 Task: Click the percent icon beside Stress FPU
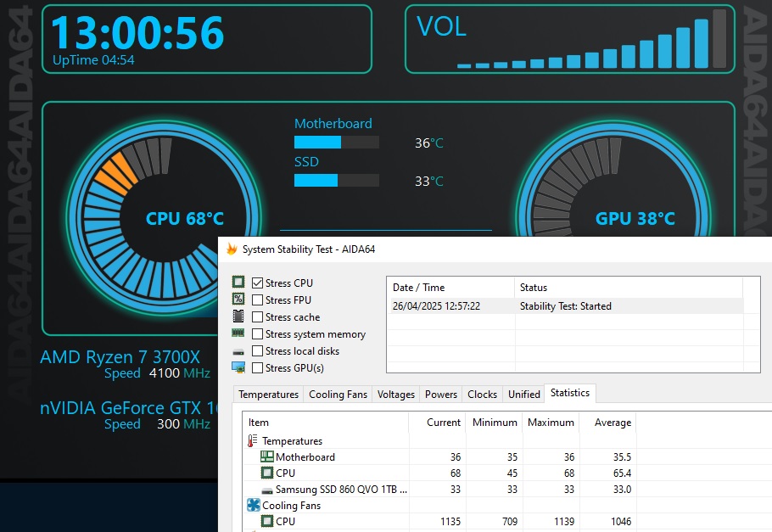click(x=238, y=299)
